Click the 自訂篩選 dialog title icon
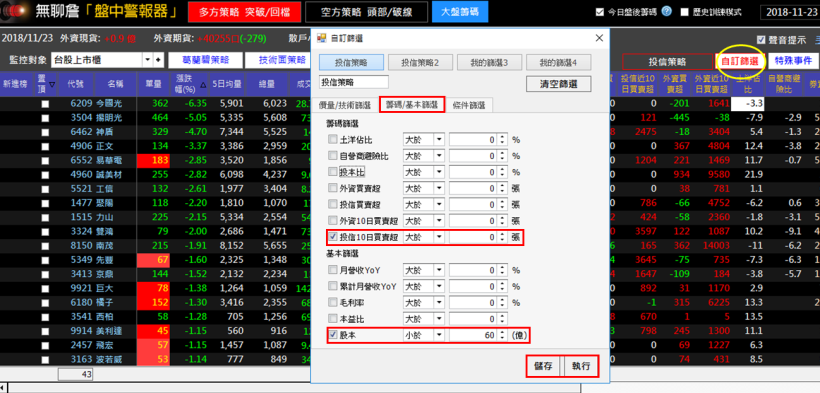Screen dimensions: 820x393 322,38
